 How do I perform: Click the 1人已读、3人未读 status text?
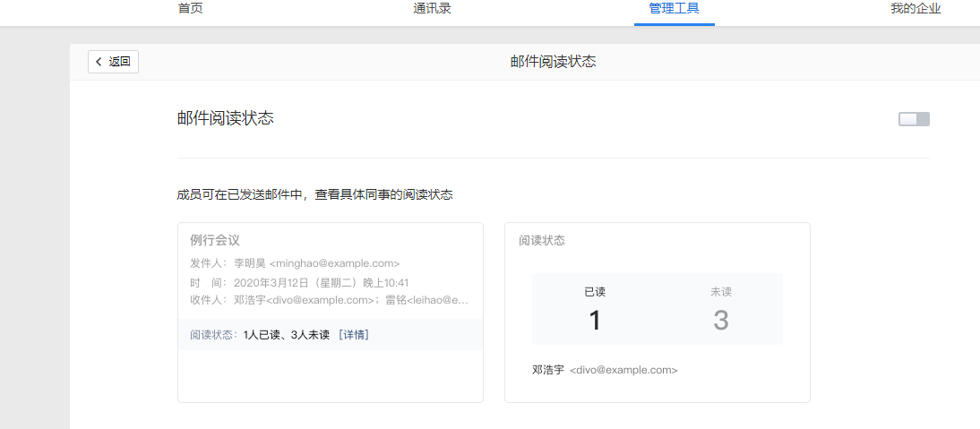(x=286, y=335)
